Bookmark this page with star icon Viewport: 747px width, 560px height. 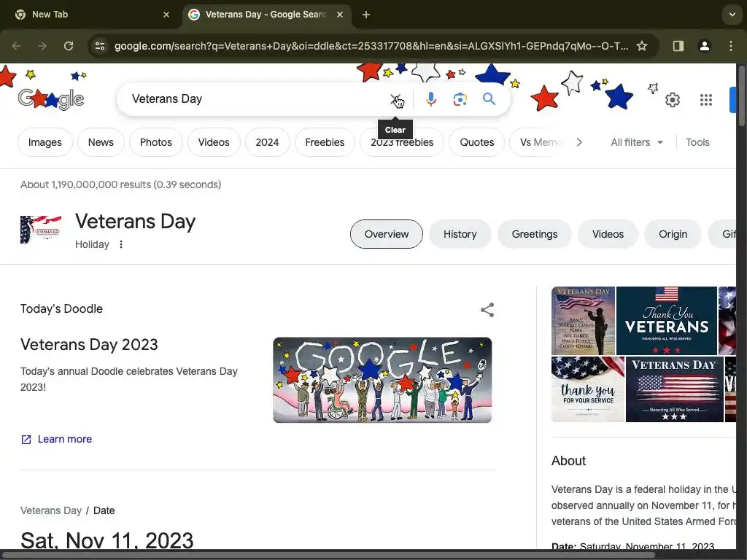pos(642,46)
